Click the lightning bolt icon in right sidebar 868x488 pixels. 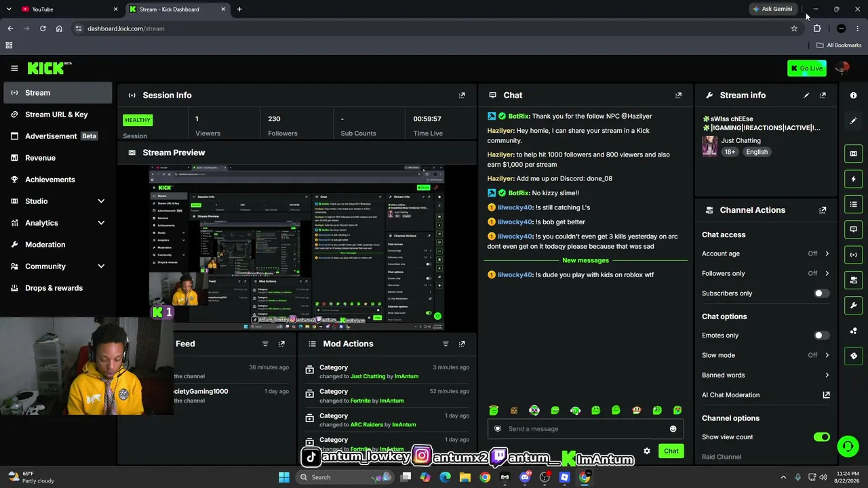tap(853, 179)
